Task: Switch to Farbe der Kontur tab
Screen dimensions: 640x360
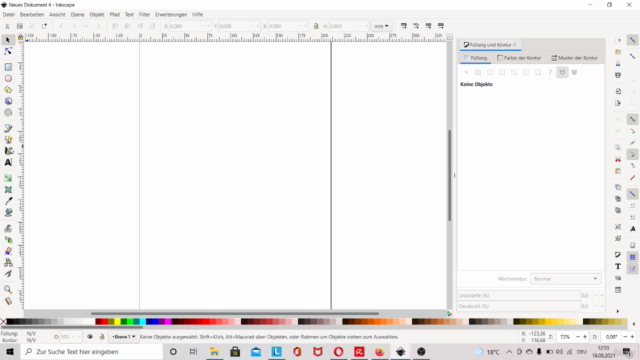Action: click(519, 58)
